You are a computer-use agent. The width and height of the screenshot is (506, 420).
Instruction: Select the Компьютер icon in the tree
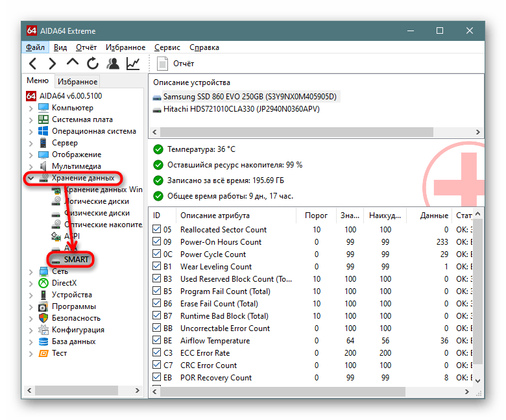[43, 108]
